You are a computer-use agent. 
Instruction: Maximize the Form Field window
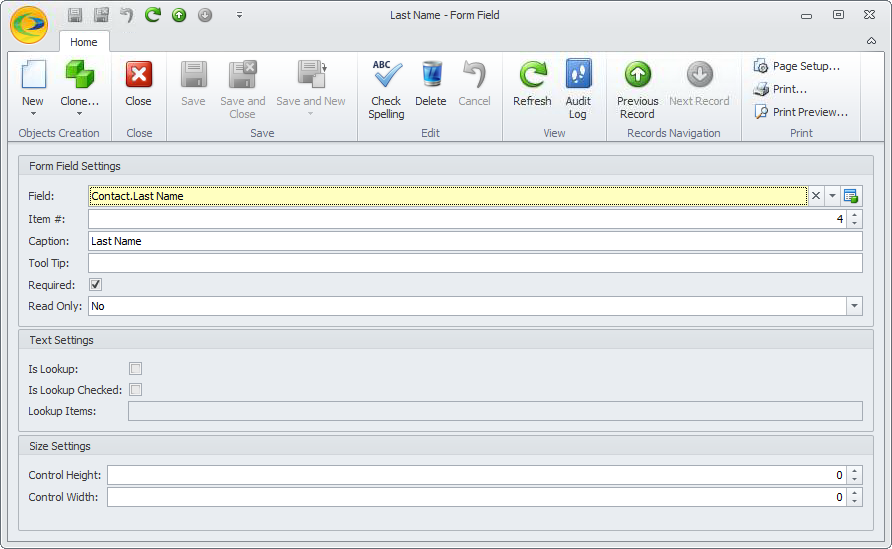tap(839, 15)
